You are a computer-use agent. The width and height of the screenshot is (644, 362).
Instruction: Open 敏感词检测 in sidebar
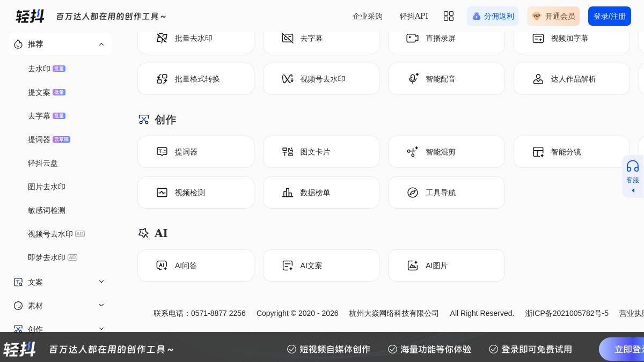click(x=47, y=210)
